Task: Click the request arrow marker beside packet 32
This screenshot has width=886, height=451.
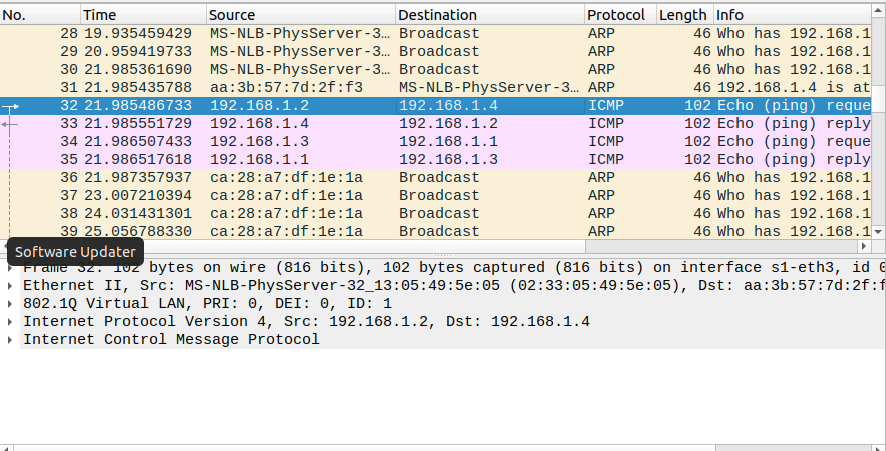Action: (x=10, y=105)
